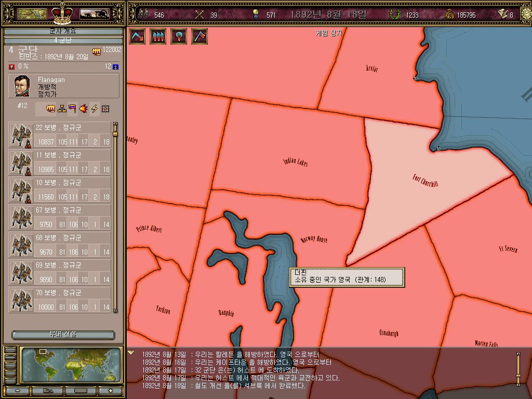This screenshot has height=399, width=532.
Task: Open the 군사 개요 military overview tab
Action: pyautogui.click(x=63, y=31)
